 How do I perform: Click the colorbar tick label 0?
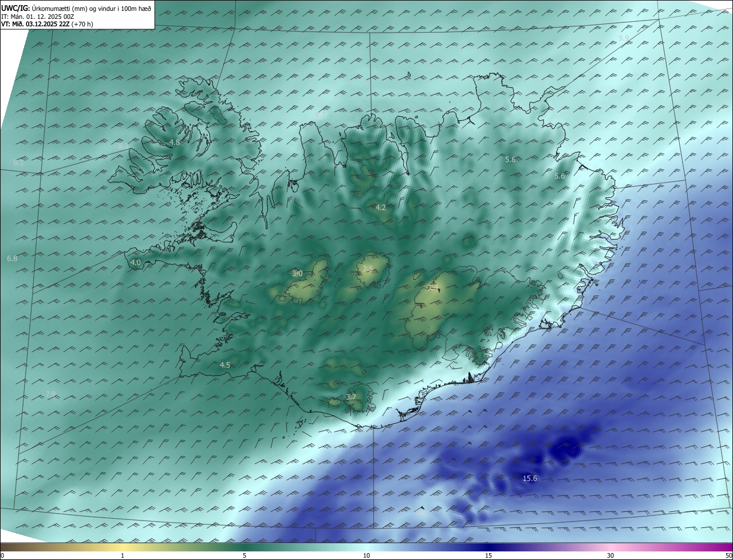tap(2, 556)
